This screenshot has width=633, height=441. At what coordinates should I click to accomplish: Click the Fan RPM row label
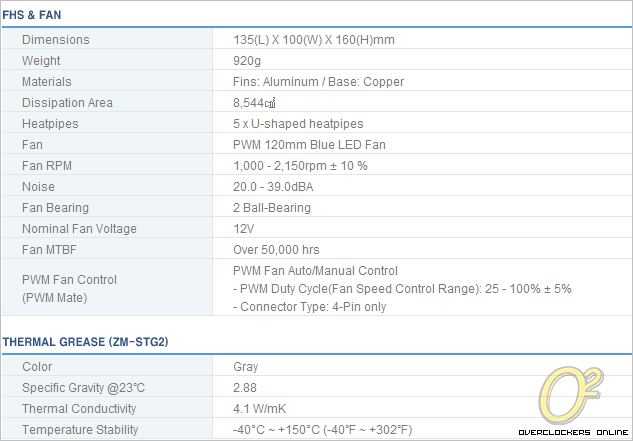(x=49, y=166)
